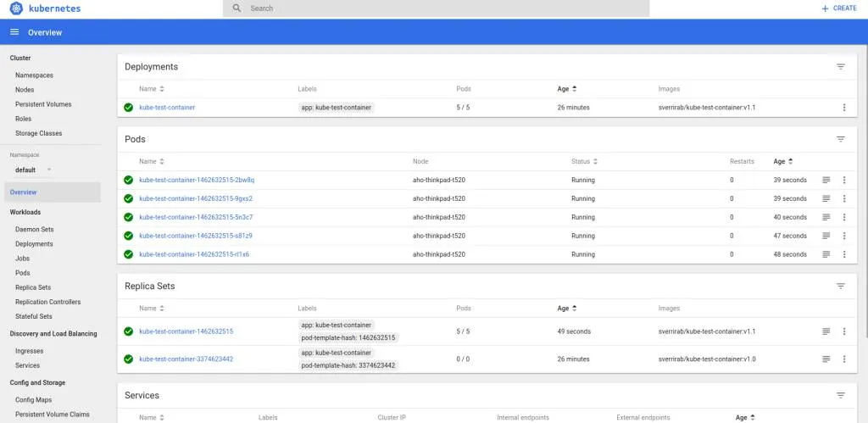Open the kube-test-container-1462632515-s81z9 pod link

click(x=196, y=236)
